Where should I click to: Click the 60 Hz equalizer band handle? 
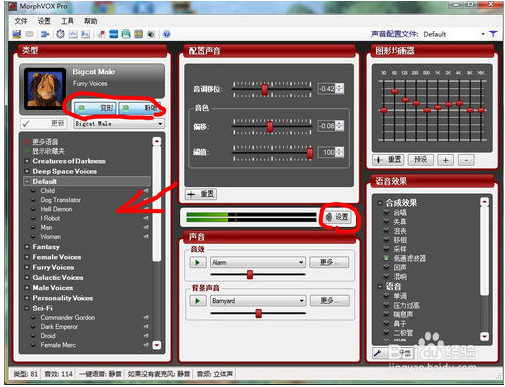395,91
